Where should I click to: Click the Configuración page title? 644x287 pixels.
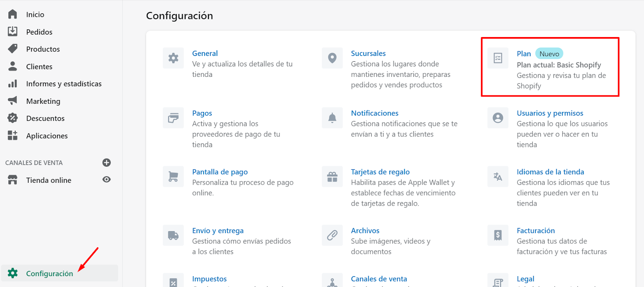pyautogui.click(x=180, y=16)
